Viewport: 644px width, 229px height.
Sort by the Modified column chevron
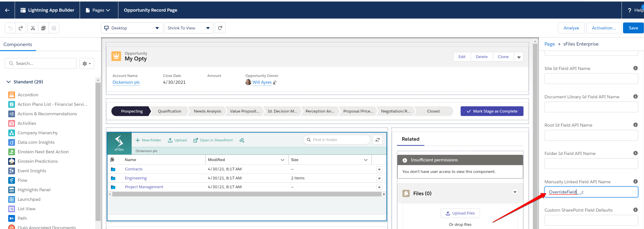(x=283, y=160)
